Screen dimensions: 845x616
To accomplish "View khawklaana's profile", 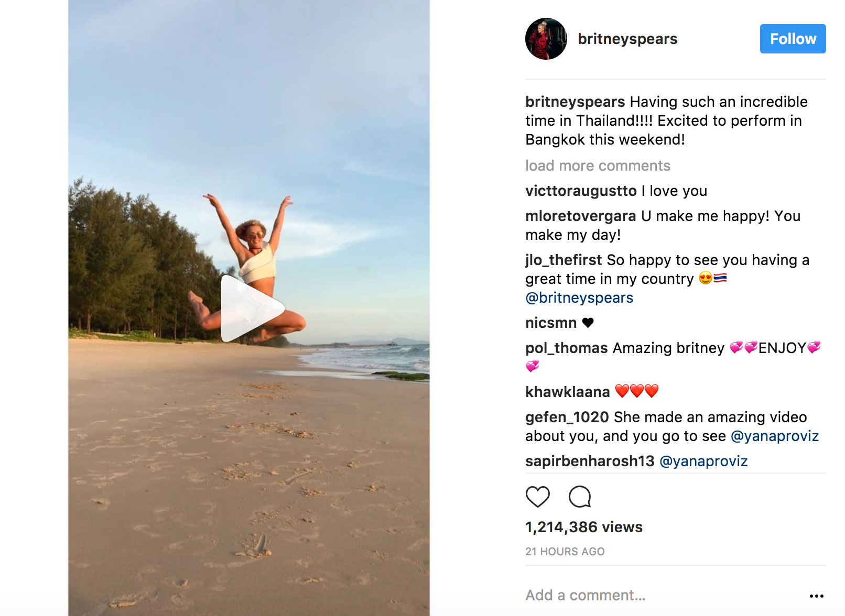I will 568,392.
